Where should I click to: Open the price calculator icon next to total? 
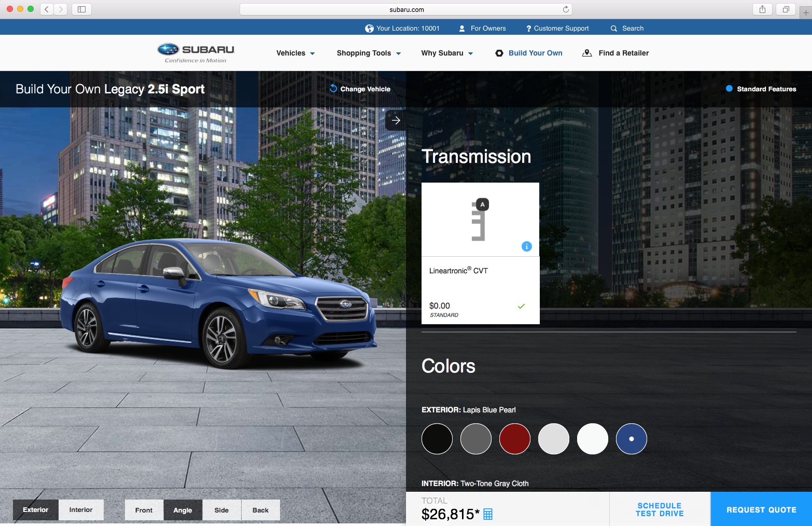[488, 514]
